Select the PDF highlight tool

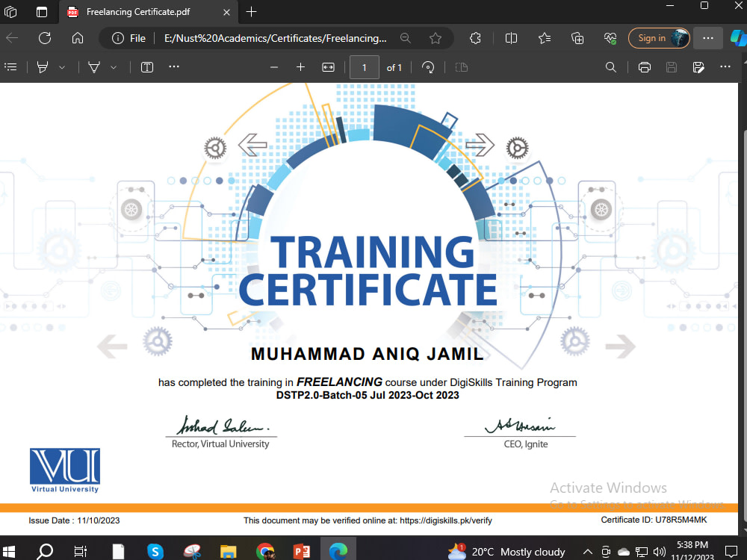pyautogui.click(x=43, y=67)
